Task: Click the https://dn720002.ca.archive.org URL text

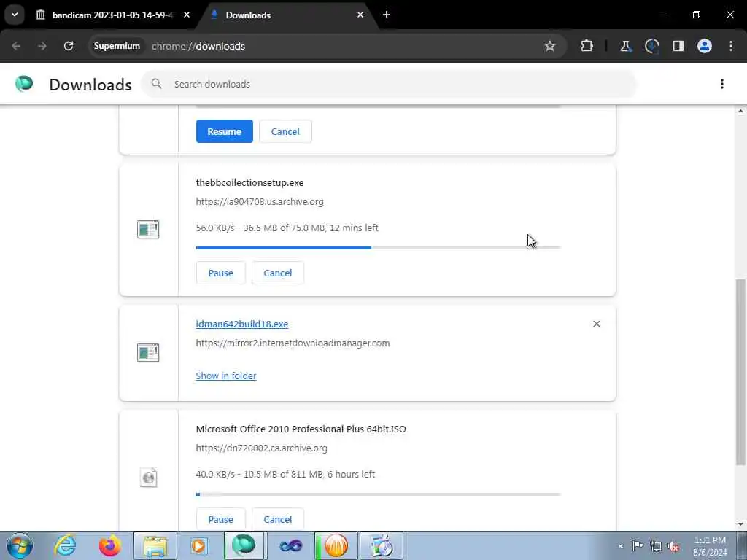Action: point(262,448)
